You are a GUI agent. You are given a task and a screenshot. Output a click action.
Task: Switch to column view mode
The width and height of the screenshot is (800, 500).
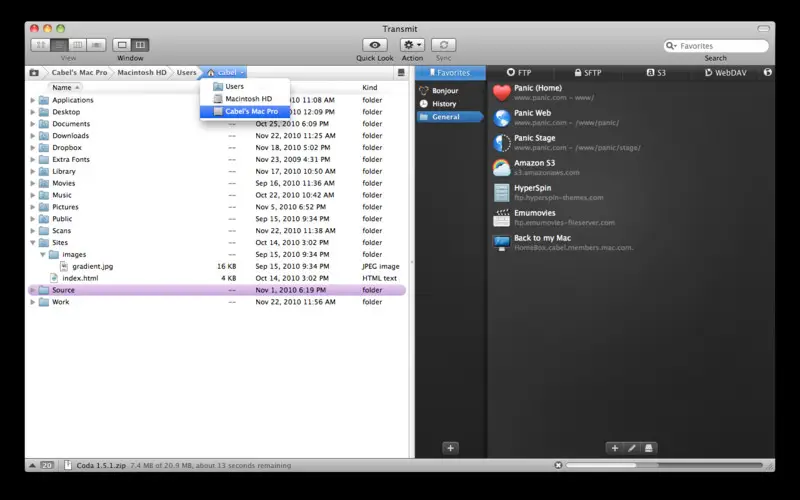click(78, 45)
